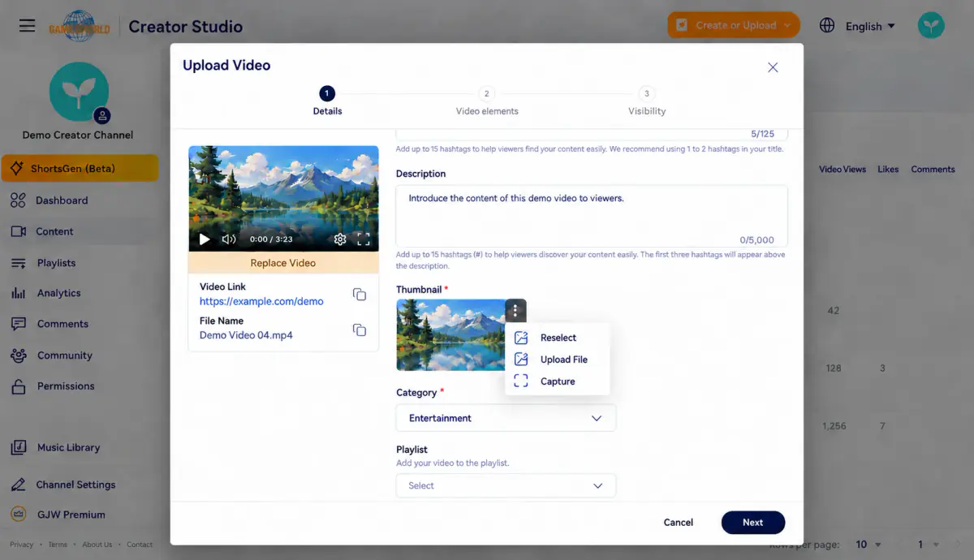Open Comments in sidebar

[x=62, y=324]
